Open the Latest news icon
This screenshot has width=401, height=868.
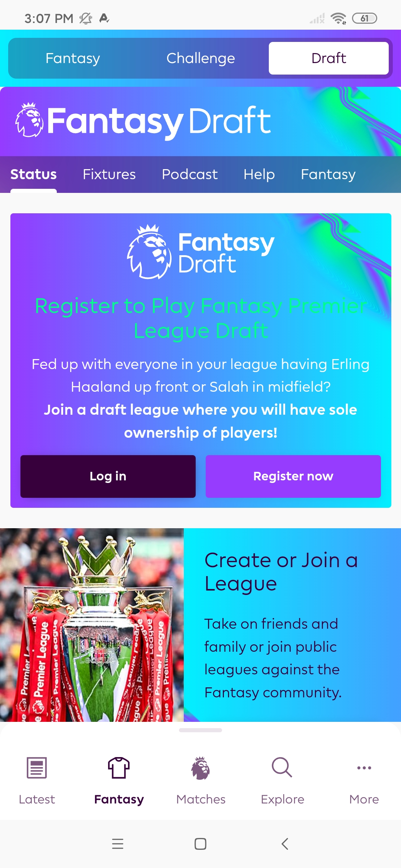click(37, 768)
